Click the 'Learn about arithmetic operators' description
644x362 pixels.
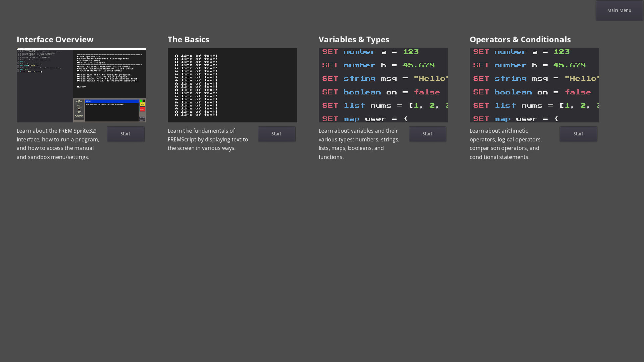click(505, 144)
